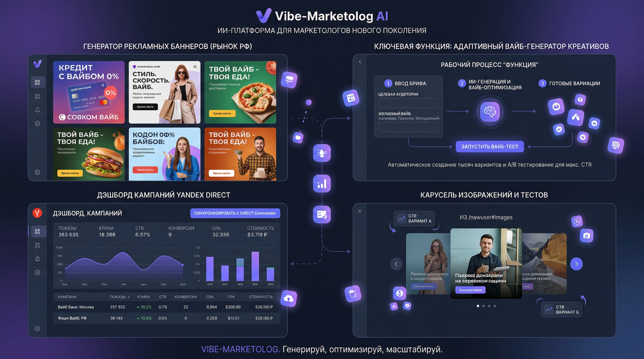Open users icon in banner generator sidebar
Screen dimensions: 644x359
(x=37, y=96)
